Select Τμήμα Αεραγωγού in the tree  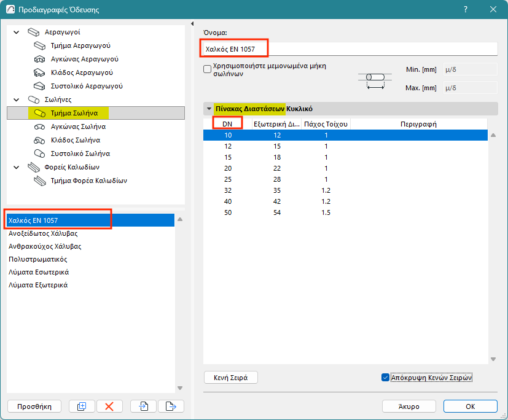coord(80,45)
